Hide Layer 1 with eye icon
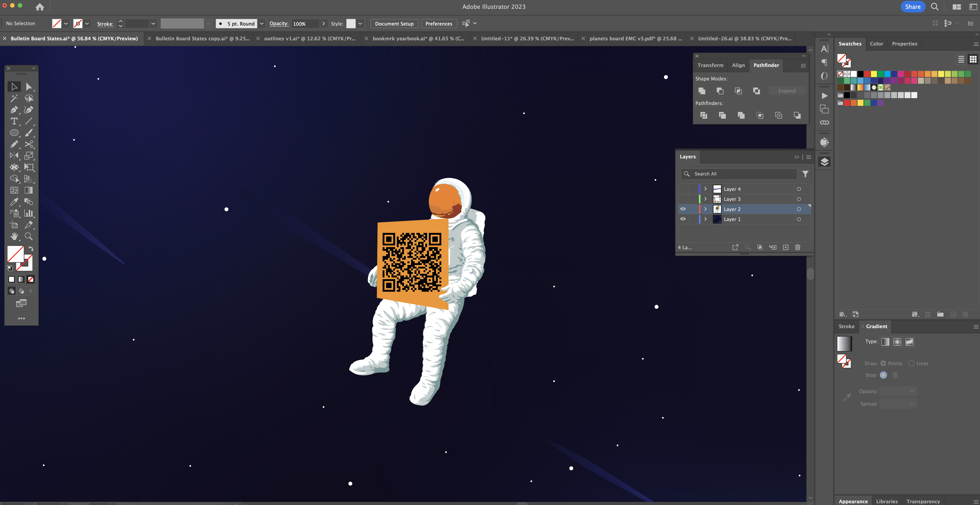 [x=683, y=219]
